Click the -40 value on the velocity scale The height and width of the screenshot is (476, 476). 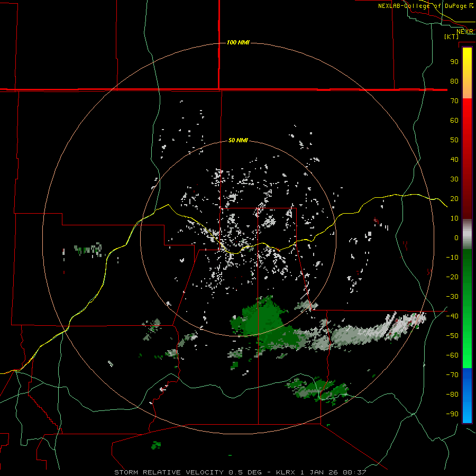452,316
